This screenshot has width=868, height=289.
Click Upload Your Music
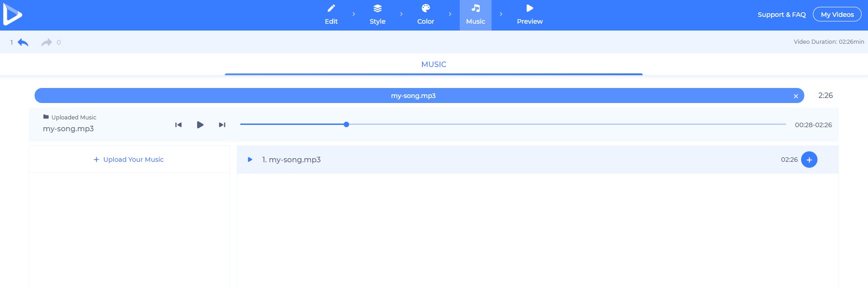pos(129,160)
